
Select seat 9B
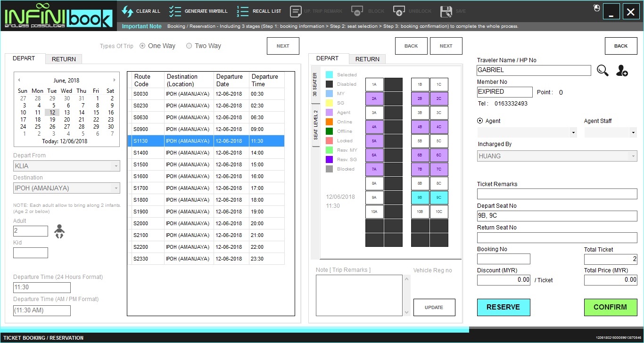tap(420, 197)
